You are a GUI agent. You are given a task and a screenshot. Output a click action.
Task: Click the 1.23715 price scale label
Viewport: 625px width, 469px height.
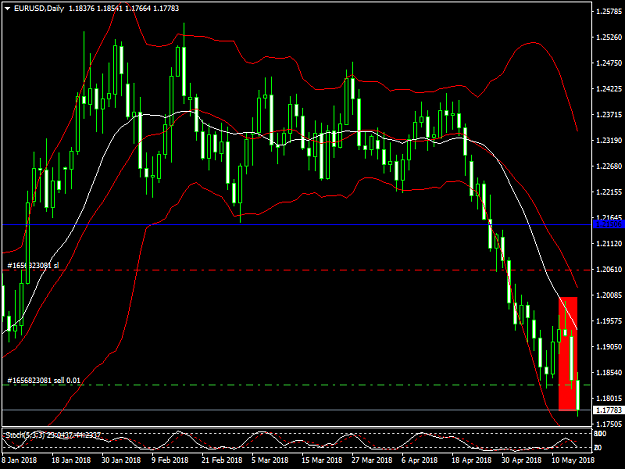point(609,115)
